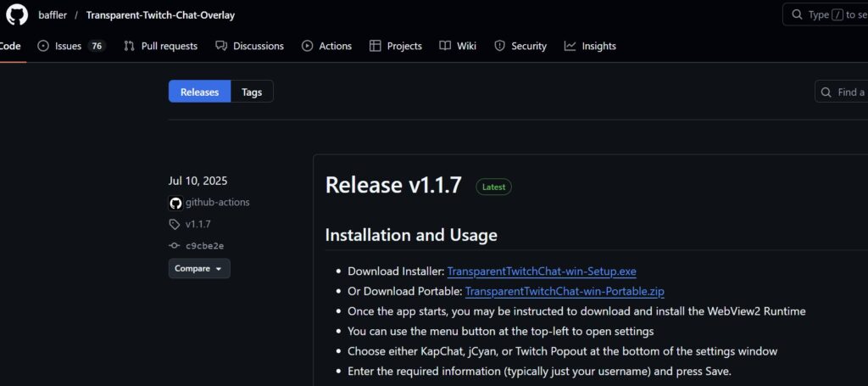The height and width of the screenshot is (386, 868).
Task: Open the Transparent-Twitch-Chat-Overlay repository link
Action: (x=160, y=15)
